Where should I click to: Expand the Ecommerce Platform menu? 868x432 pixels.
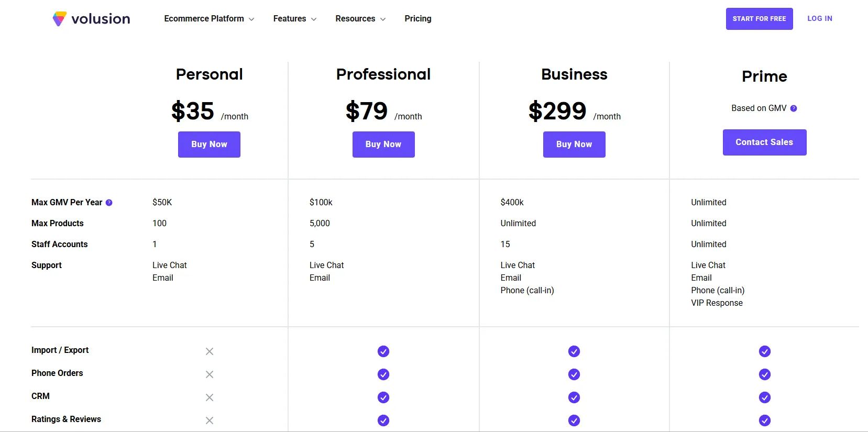(209, 19)
